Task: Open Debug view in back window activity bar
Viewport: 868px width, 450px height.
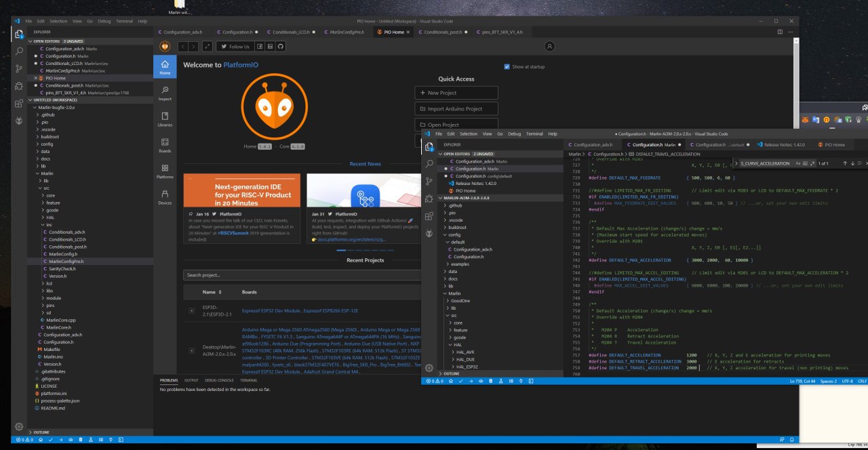Action: [19, 86]
